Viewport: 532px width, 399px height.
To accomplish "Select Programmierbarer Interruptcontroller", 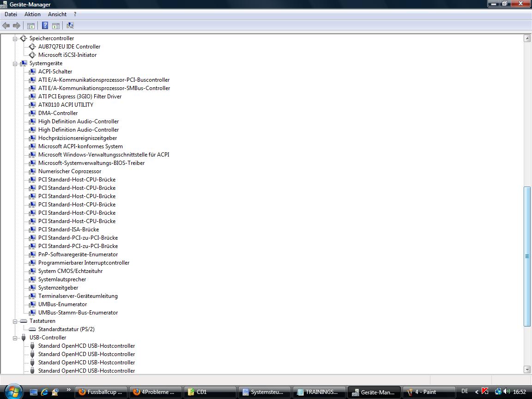I will click(84, 263).
